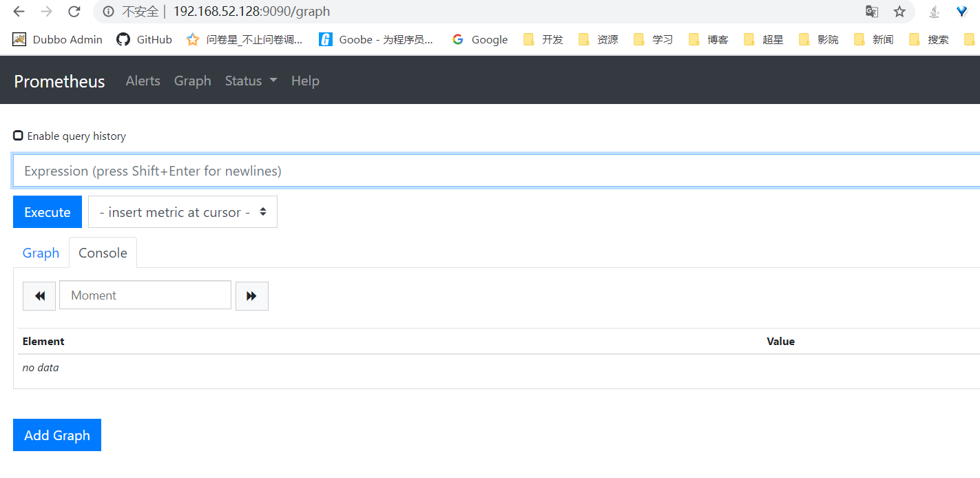Click the fast-forward time button
The height and width of the screenshot is (478, 980).
(x=252, y=295)
